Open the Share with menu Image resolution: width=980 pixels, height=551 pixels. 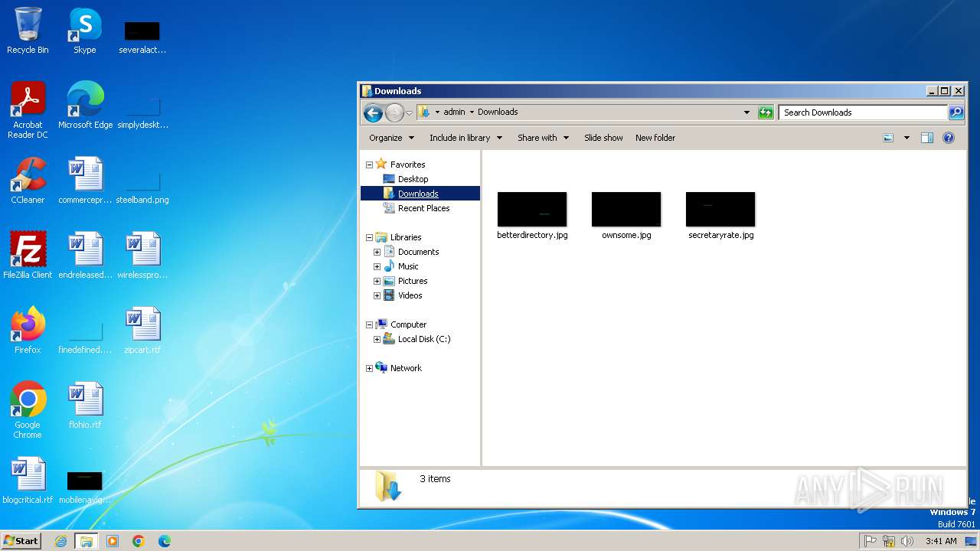point(543,138)
